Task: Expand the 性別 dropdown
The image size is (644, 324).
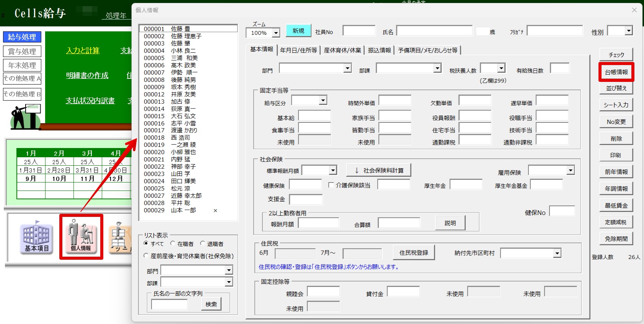Action: click(629, 31)
